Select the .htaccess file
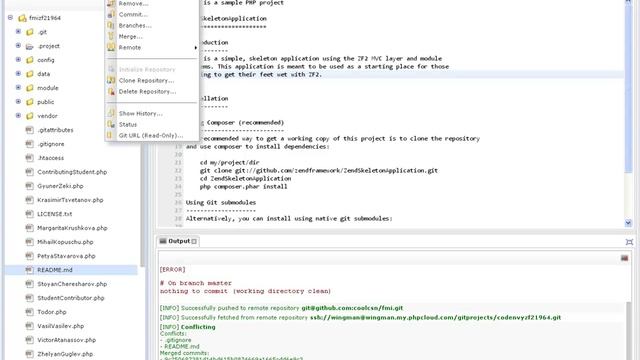The width and height of the screenshot is (640, 360). (51, 158)
